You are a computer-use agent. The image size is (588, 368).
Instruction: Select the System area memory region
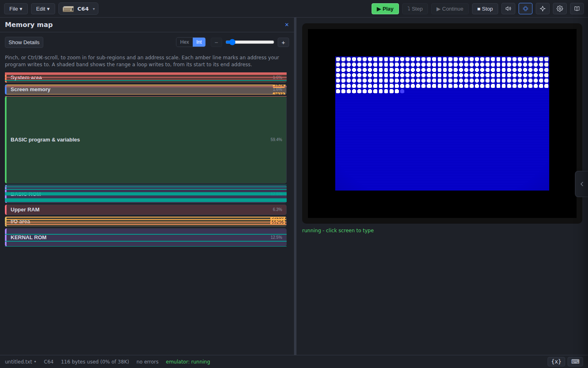point(146,77)
